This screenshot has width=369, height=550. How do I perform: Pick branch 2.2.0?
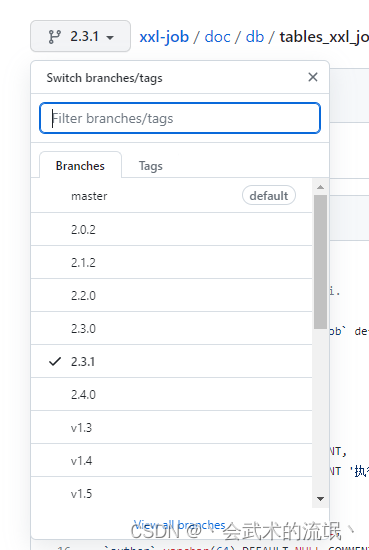tap(172, 295)
